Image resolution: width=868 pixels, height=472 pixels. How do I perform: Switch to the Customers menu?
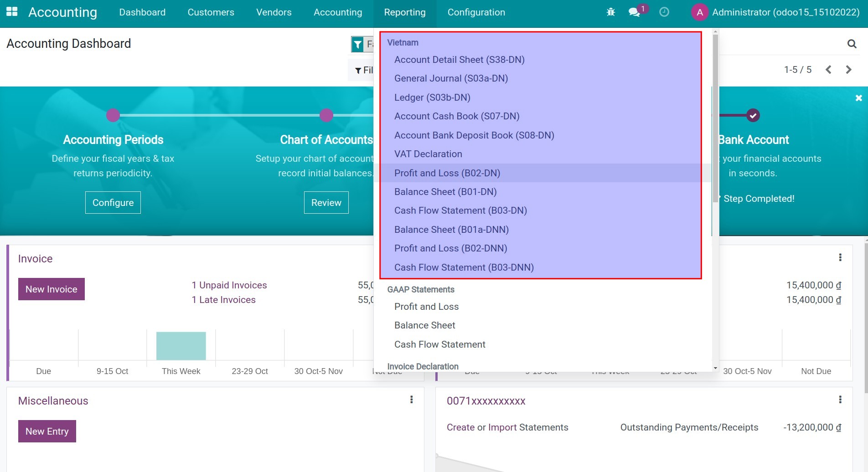[x=210, y=12]
